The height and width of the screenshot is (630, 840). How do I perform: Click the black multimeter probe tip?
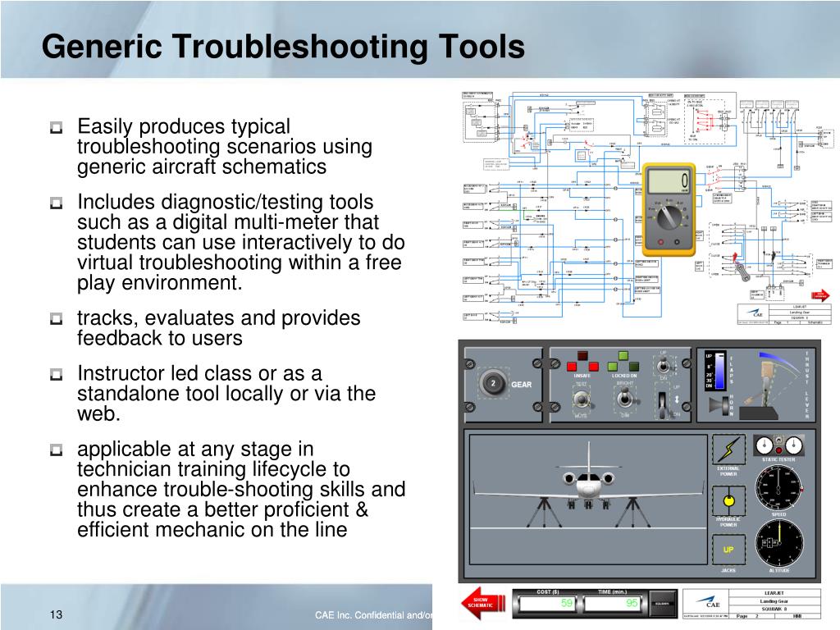(774, 257)
